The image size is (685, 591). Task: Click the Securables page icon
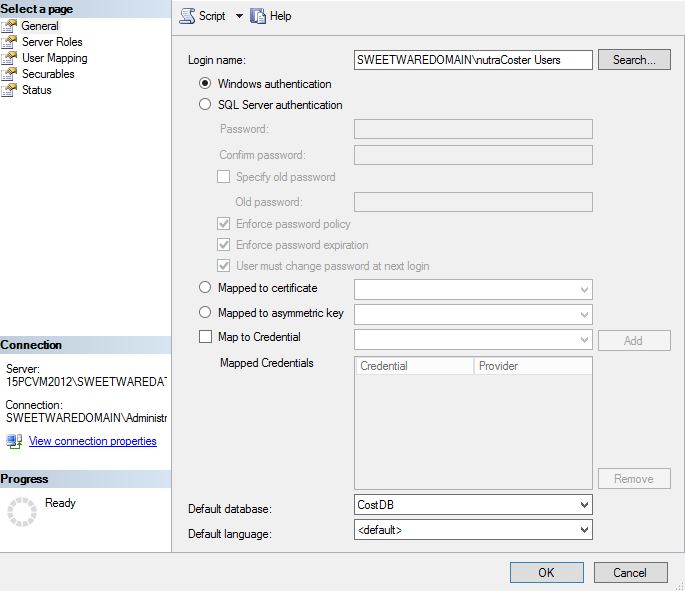pos(9,74)
